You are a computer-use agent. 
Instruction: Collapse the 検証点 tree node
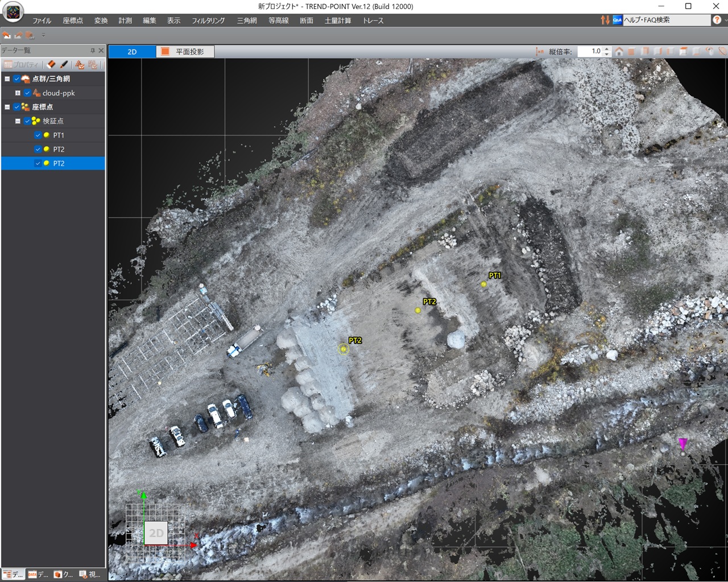(18, 121)
